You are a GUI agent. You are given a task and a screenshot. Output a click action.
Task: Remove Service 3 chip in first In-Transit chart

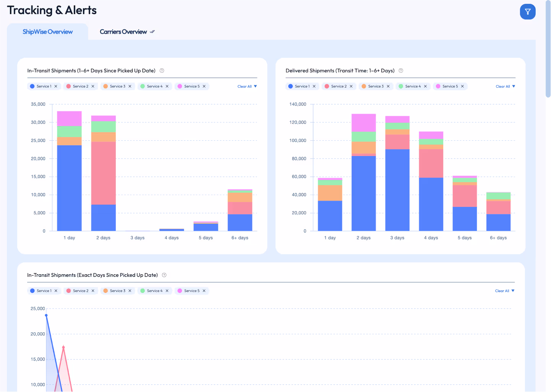click(x=130, y=86)
